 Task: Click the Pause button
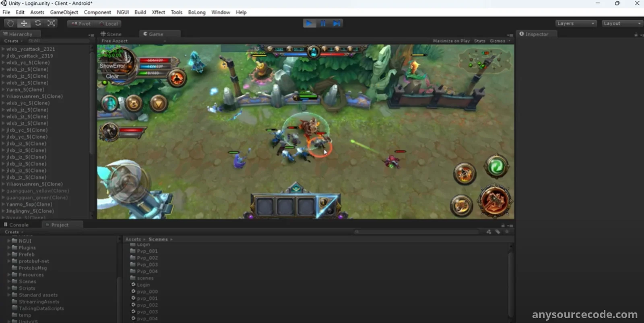[323, 23]
